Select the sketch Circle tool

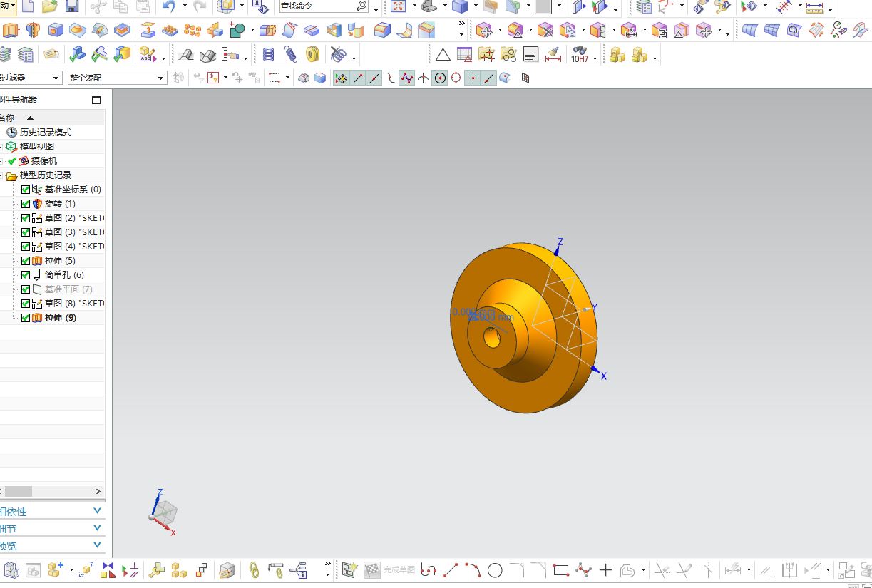495,570
